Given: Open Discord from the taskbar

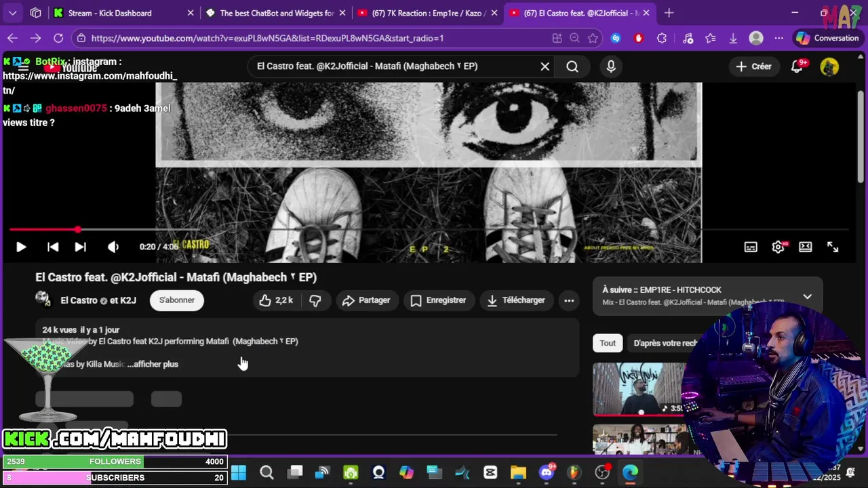Looking at the screenshot, I should 547,472.
